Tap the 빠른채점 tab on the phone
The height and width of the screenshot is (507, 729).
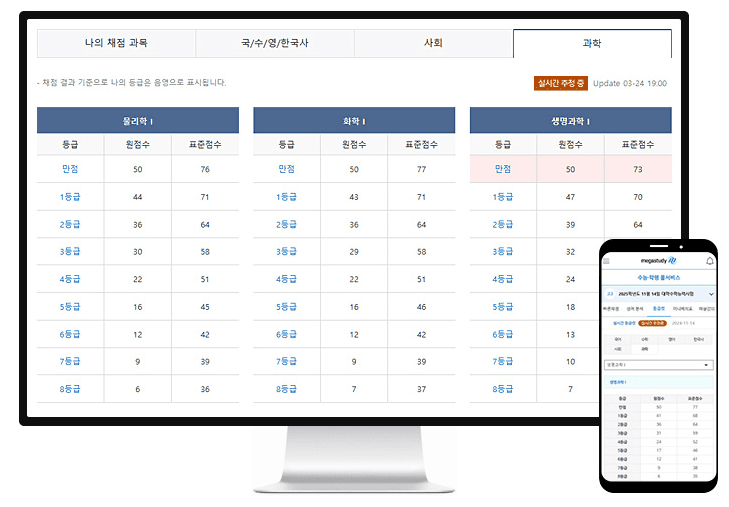(611, 309)
